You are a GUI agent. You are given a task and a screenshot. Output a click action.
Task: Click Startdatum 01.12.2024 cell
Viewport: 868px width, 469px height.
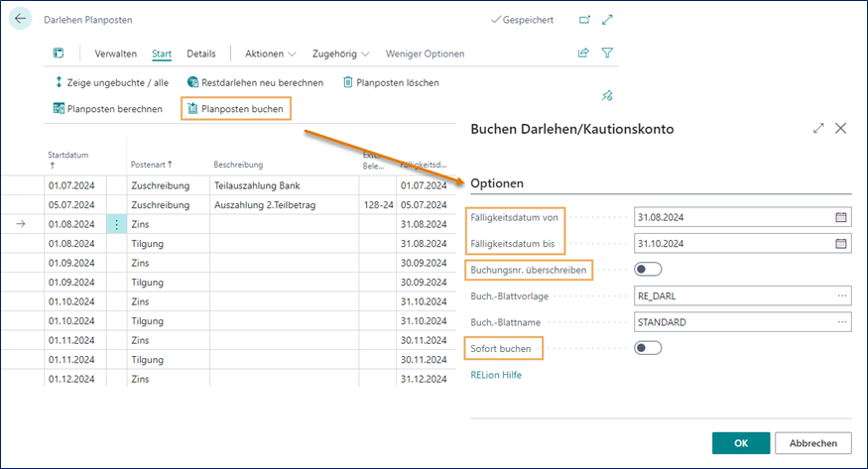pyautogui.click(x=75, y=379)
